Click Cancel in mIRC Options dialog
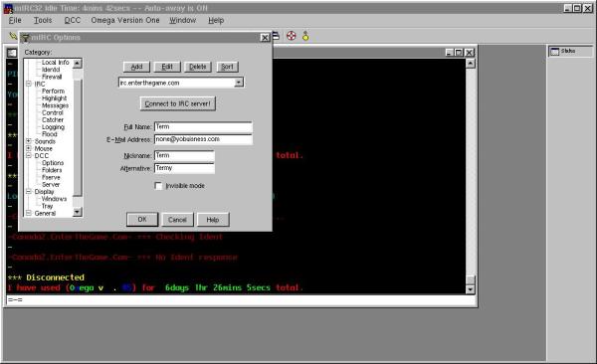Image resolution: width=597 pixels, height=364 pixels. pos(177,220)
